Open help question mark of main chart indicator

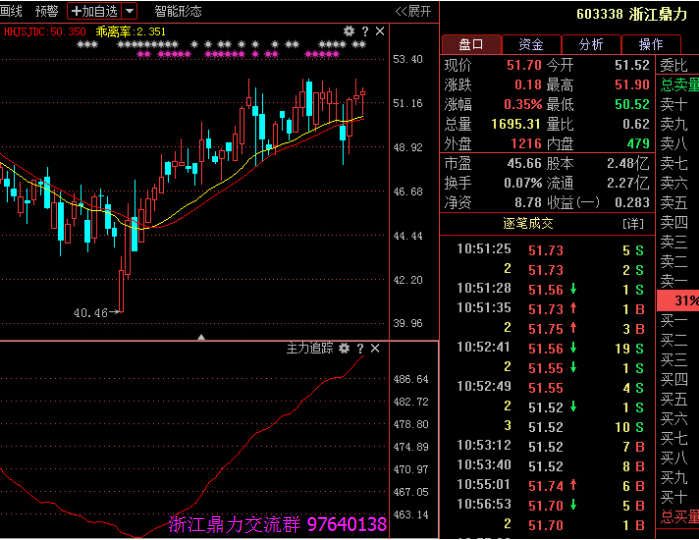click(365, 31)
